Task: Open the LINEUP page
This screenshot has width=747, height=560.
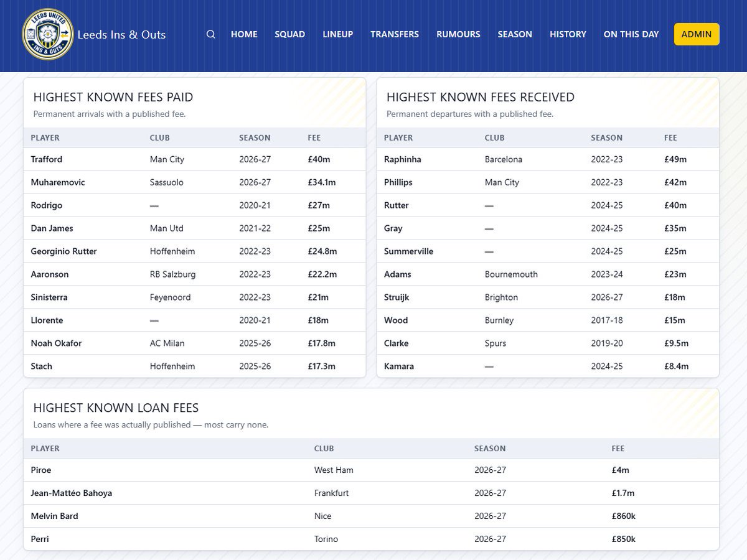Action: (338, 34)
